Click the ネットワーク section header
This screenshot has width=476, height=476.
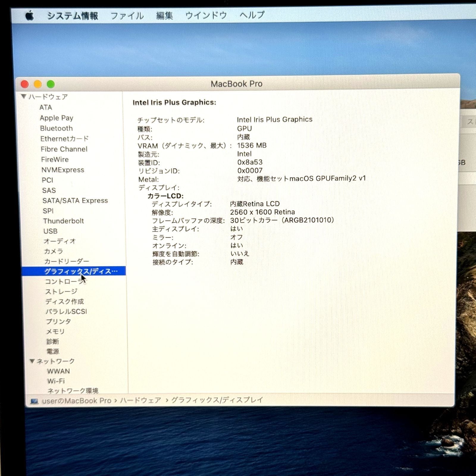click(56, 361)
